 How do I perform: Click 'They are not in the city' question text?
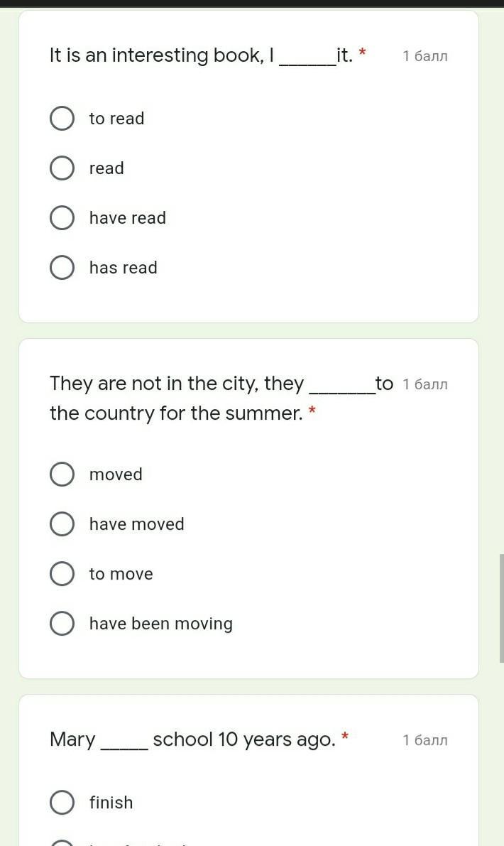click(221, 398)
